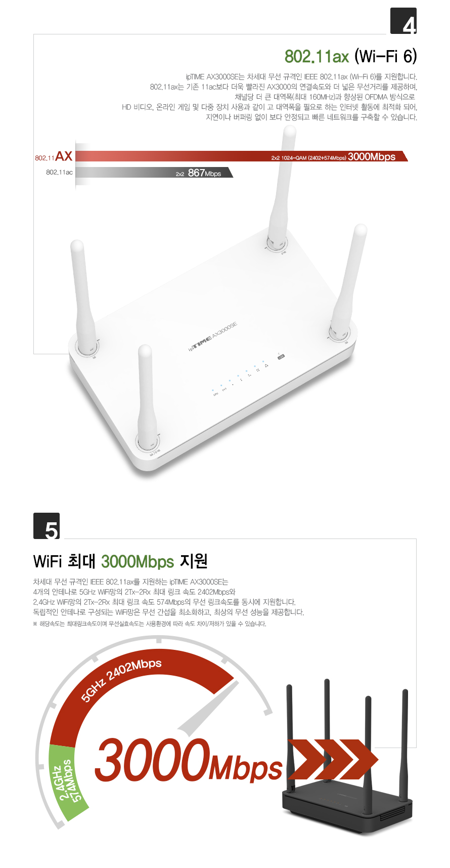Click the section number 5 badge
The height and width of the screenshot is (868, 450).
click(x=47, y=526)
